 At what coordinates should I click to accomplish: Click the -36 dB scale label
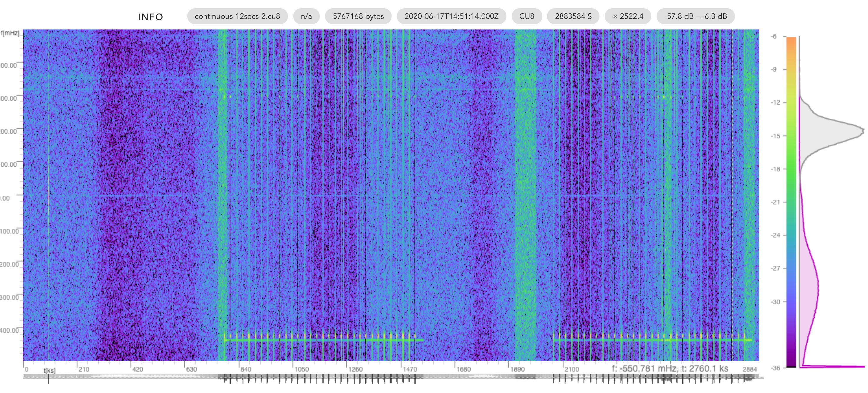pos(775,368)
